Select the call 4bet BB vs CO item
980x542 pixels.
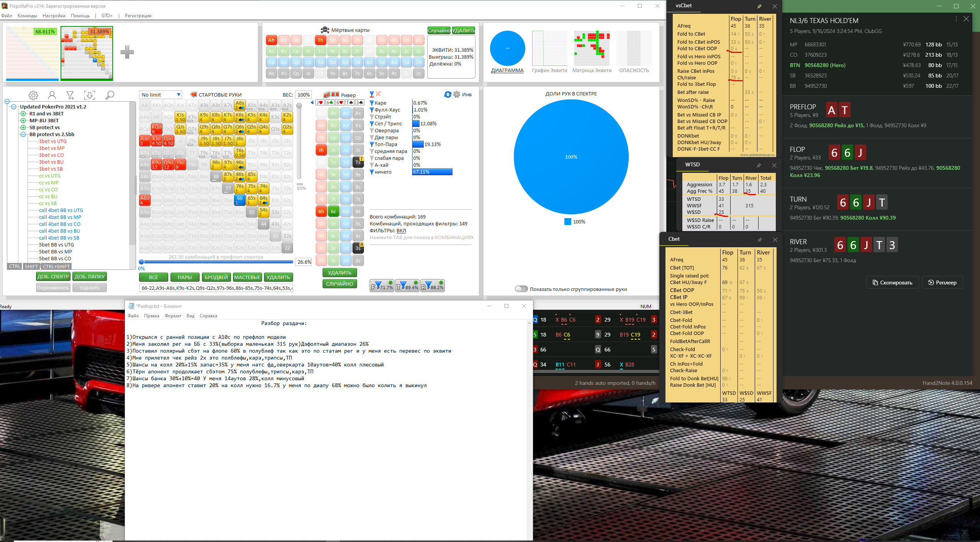point(60,224)
